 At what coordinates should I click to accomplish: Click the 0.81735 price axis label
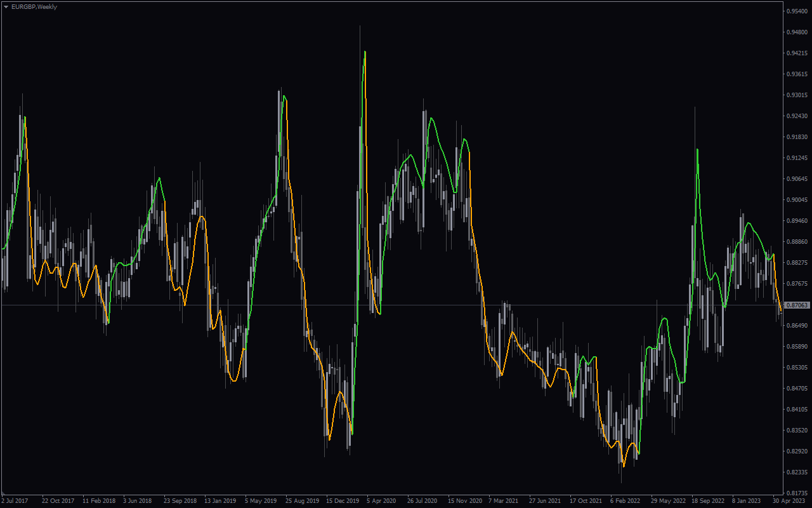[x=797, y=493]
